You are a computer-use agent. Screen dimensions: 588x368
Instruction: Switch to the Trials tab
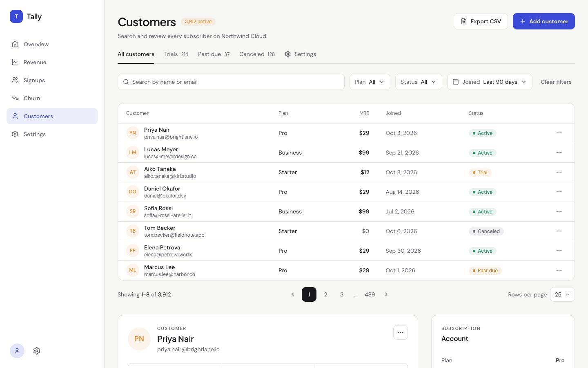[x=176, y=54]
